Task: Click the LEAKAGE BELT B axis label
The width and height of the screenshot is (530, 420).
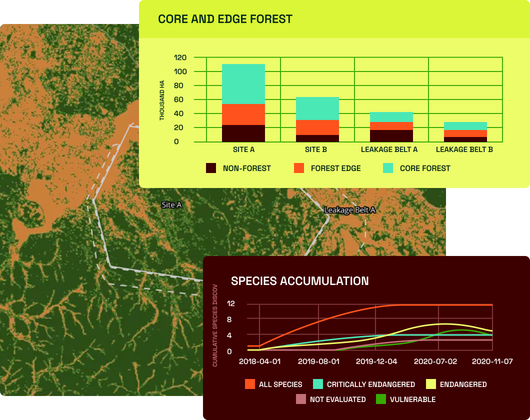Action: click(x=464, y=149)
